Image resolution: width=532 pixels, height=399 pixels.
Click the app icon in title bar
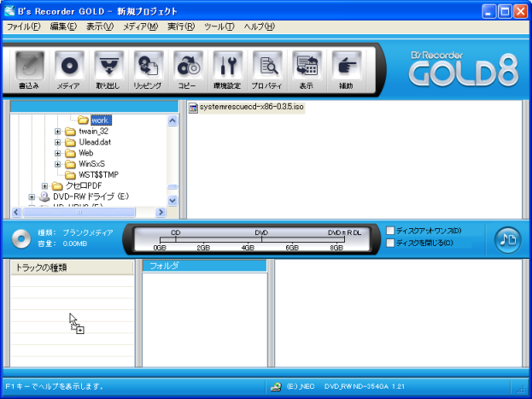point(9,11)
